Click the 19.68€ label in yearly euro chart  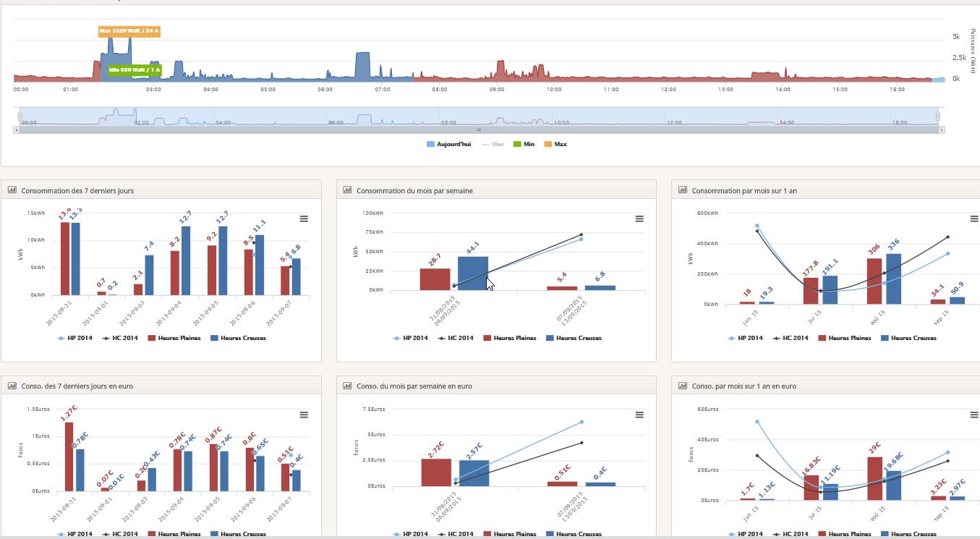click(x=895, y=460)
